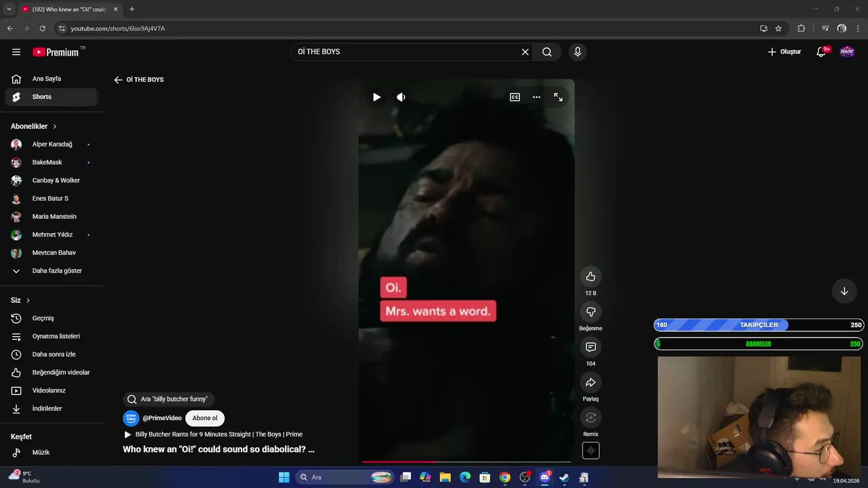Open the Mevtcan Bahav subscription
Viewport: 868px width, 488px height.
click(52, 253)
